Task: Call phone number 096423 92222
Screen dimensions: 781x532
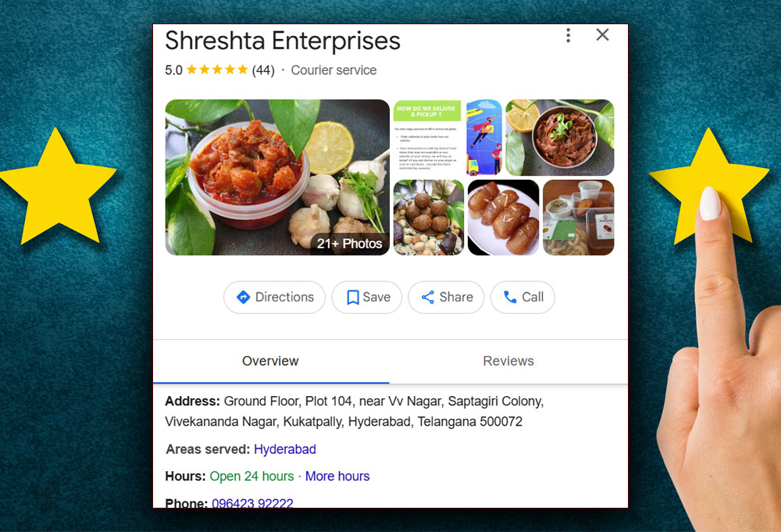Action: tap(252, 502)
